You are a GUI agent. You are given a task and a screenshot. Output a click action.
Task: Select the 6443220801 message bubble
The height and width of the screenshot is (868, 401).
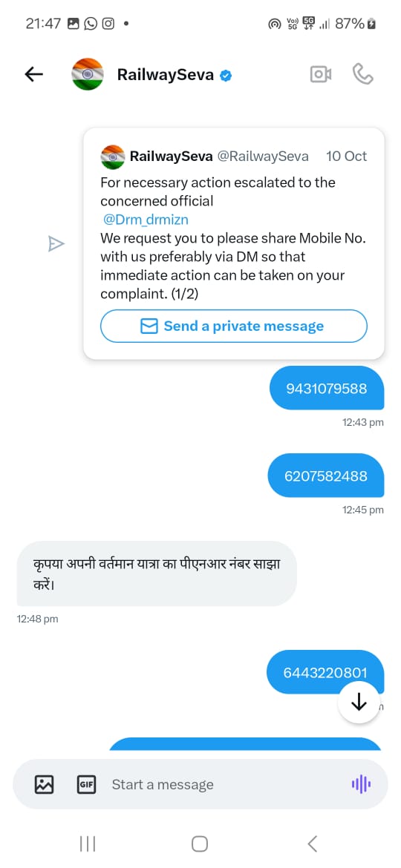[325, 673]
